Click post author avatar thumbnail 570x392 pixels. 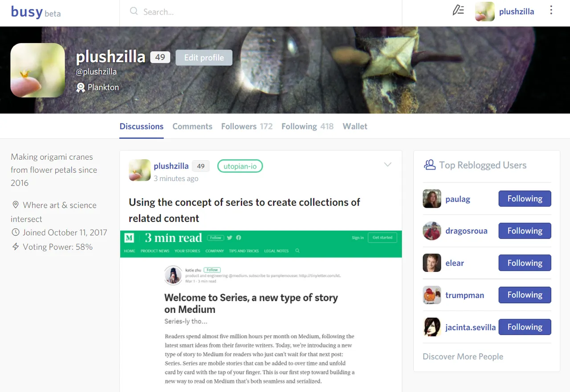point(139,170)
